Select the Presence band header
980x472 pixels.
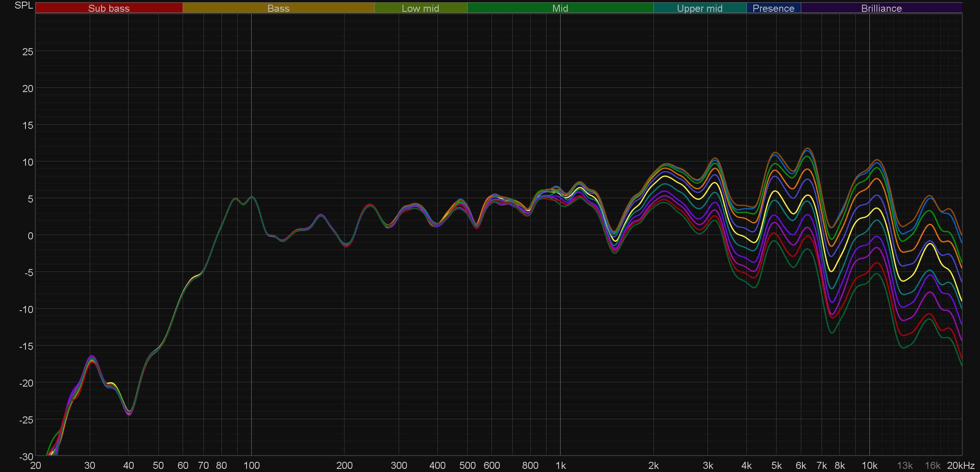[x=773, y=8]
